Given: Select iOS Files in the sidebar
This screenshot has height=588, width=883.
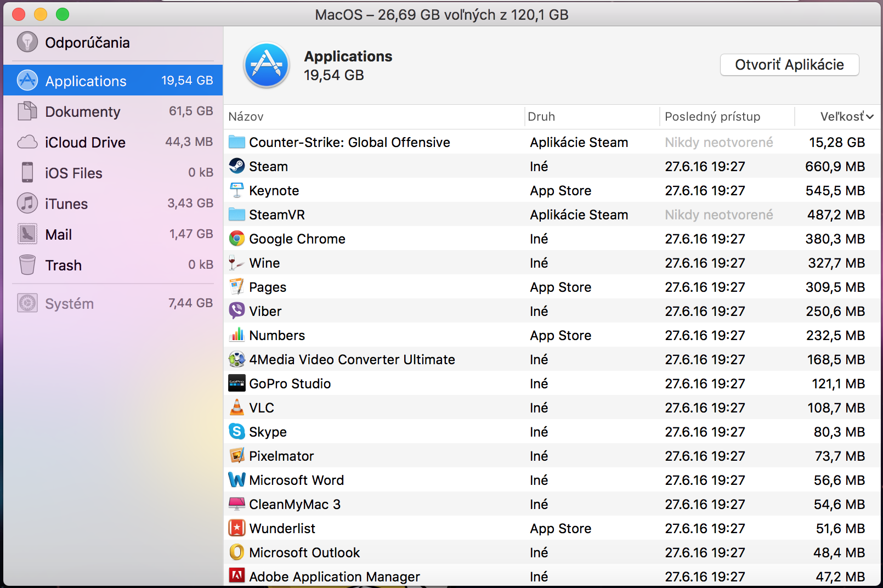Looking at the screenshot, I should (113, 173).
